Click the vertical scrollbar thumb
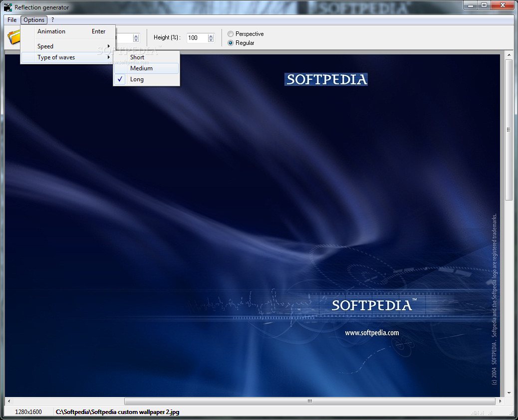This screenshot has width=518, height=420. point(509,129)
